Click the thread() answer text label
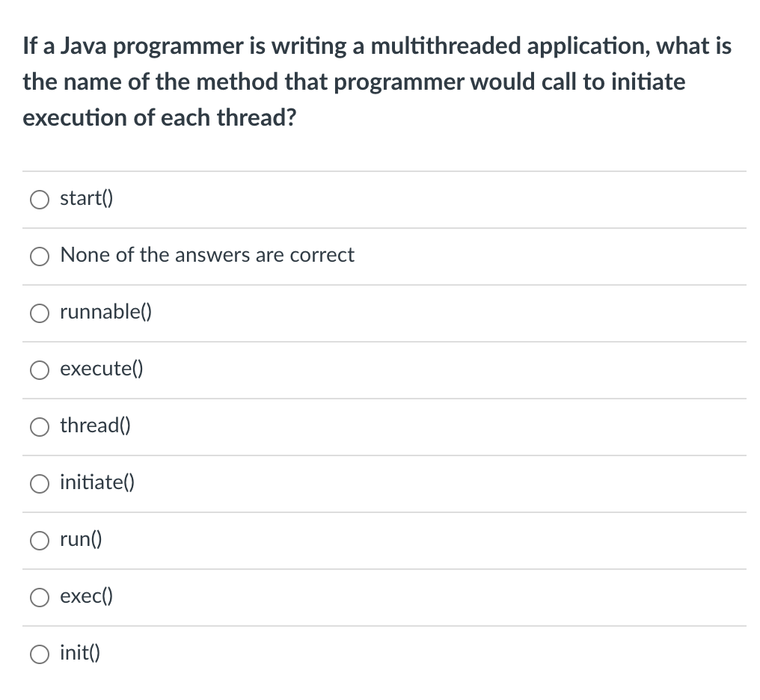 95,426
